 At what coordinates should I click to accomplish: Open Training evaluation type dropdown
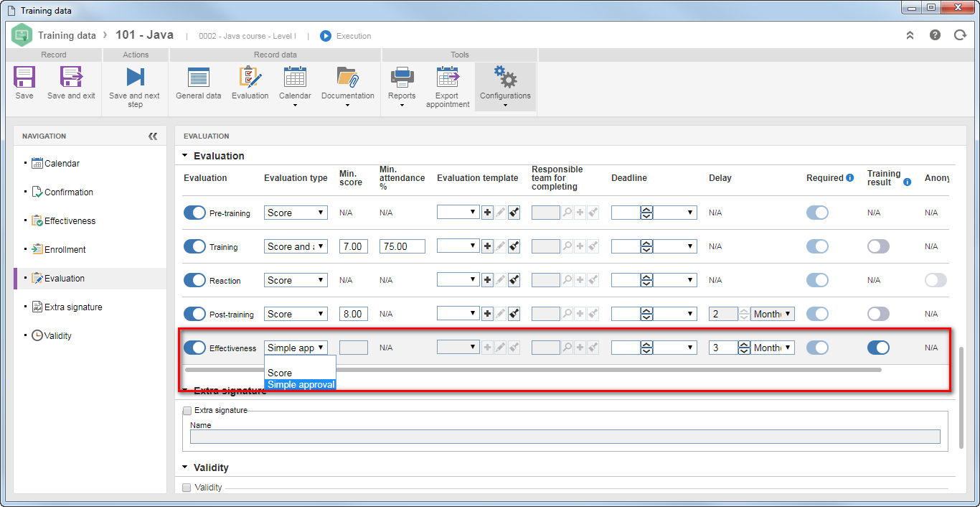pos(296,246)
